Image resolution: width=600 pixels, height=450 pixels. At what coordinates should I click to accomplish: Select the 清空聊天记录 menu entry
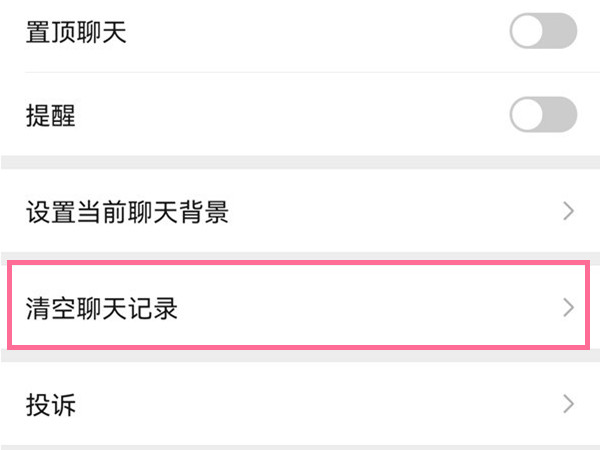[x=300, y=307]
